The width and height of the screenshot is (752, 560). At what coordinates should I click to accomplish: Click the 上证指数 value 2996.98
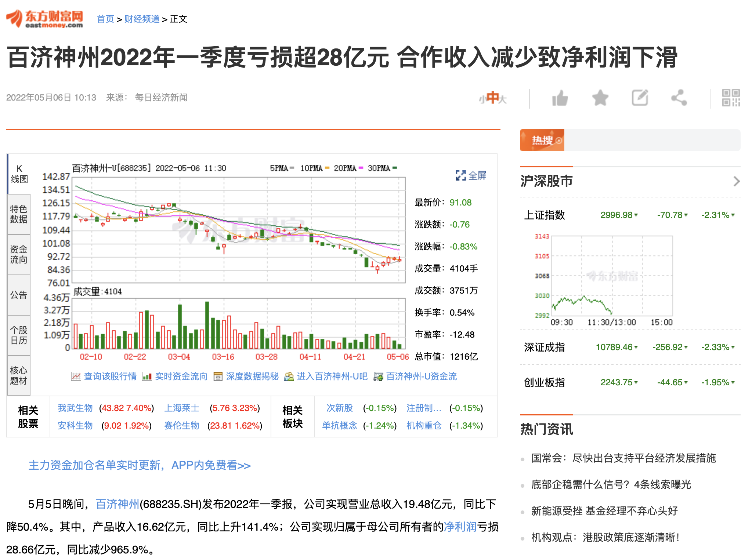point(616,215)
